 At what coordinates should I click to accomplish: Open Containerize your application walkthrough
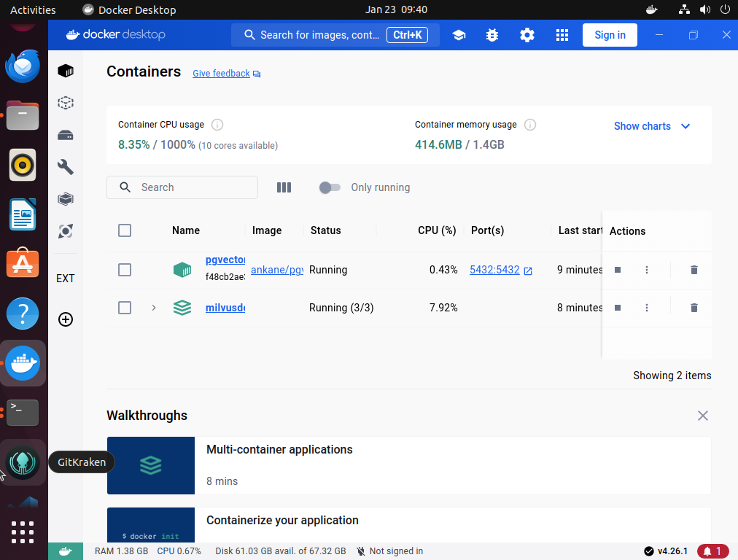click(408, 525)
